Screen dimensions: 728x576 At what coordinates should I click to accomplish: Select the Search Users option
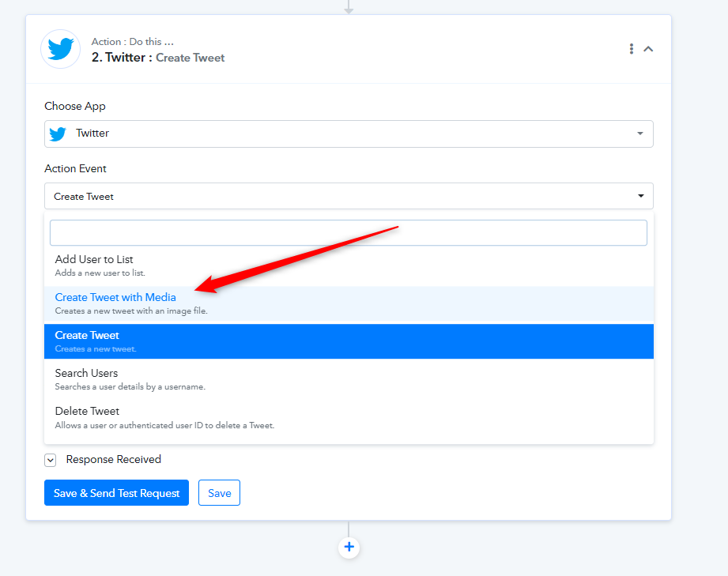pos(349,379)
